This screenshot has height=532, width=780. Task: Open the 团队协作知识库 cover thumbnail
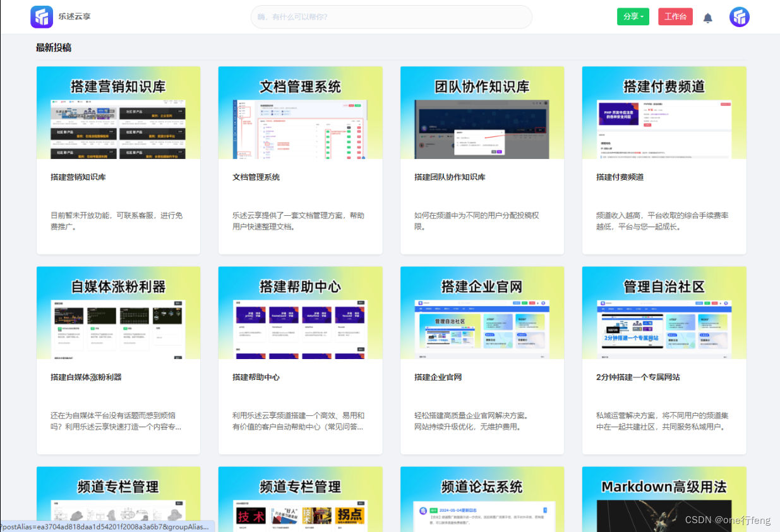(483, 112)
